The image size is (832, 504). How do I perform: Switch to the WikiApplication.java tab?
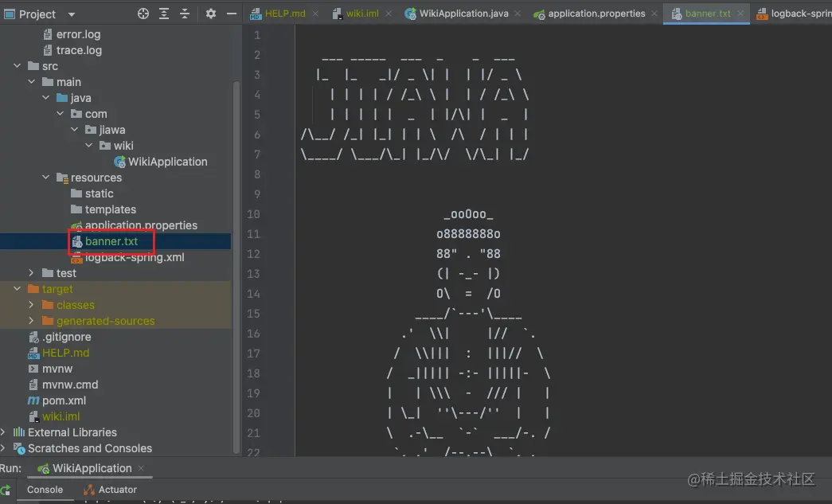[463, 14]
